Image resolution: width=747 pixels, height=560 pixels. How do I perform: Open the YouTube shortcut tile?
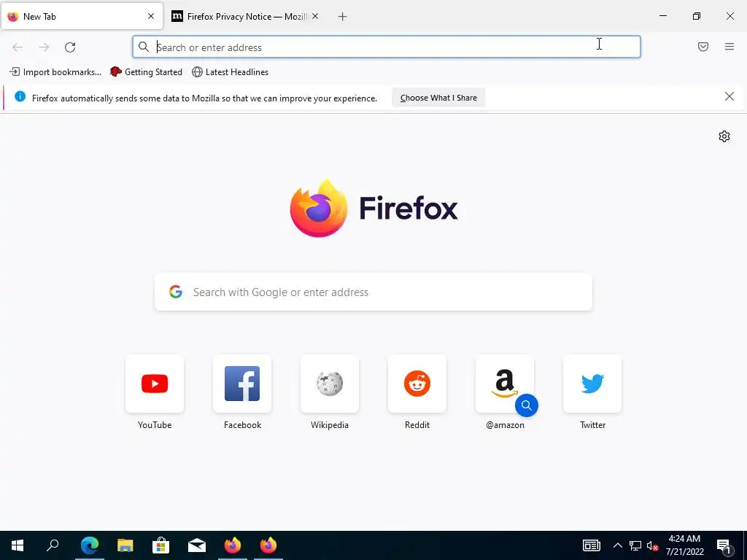point(155,384)
